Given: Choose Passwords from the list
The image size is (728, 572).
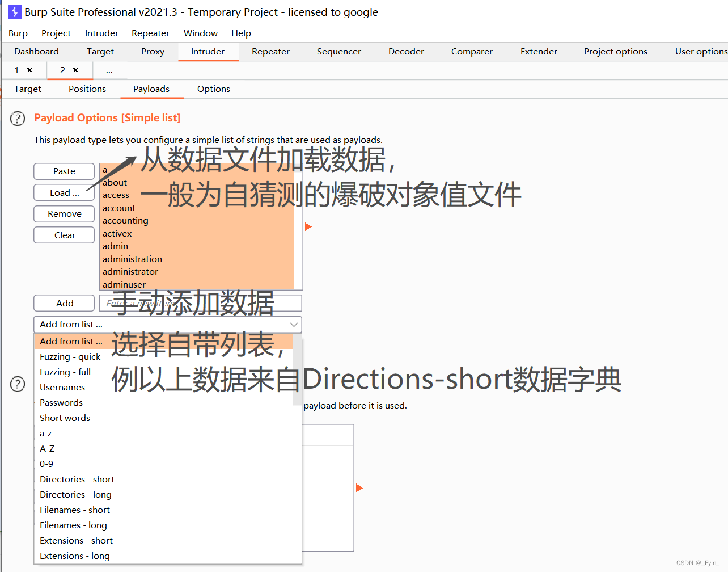Looking at the screenshot, I should click(x=163, y=403).
